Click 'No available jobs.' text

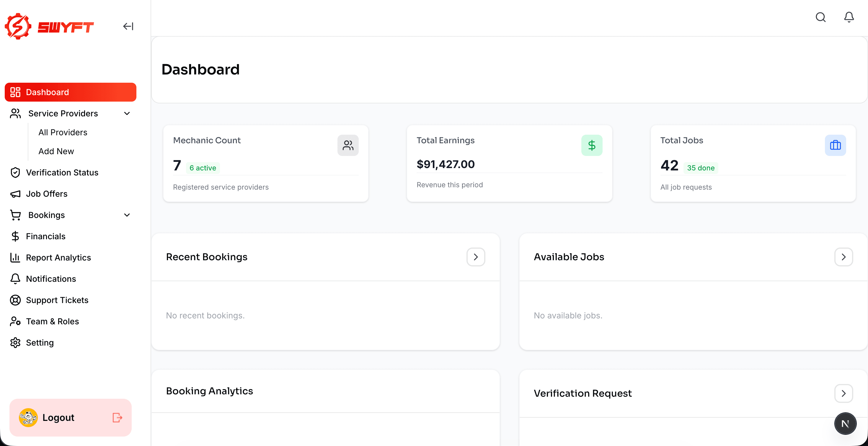[568, 315]
